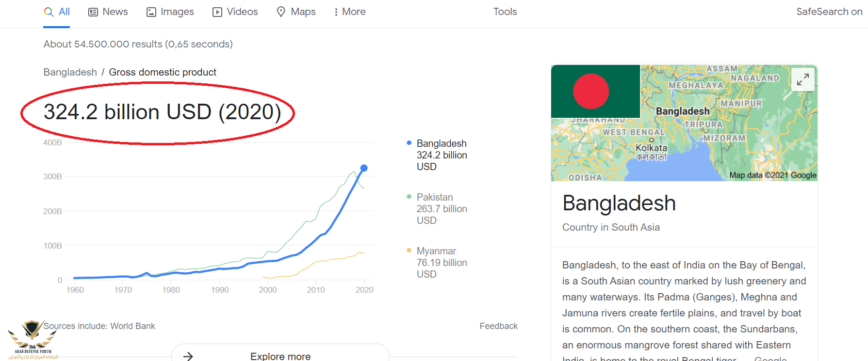Click the search magnifier icon beside All
This screenshot has height=361, width=868.
[49, 12]
